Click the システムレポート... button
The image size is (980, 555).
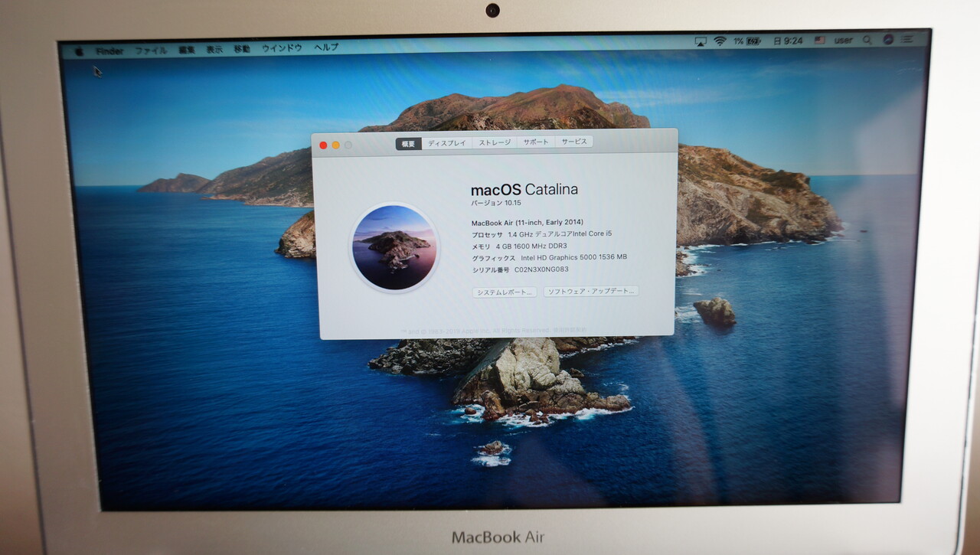pyautogui.click(x=505, y=292)
